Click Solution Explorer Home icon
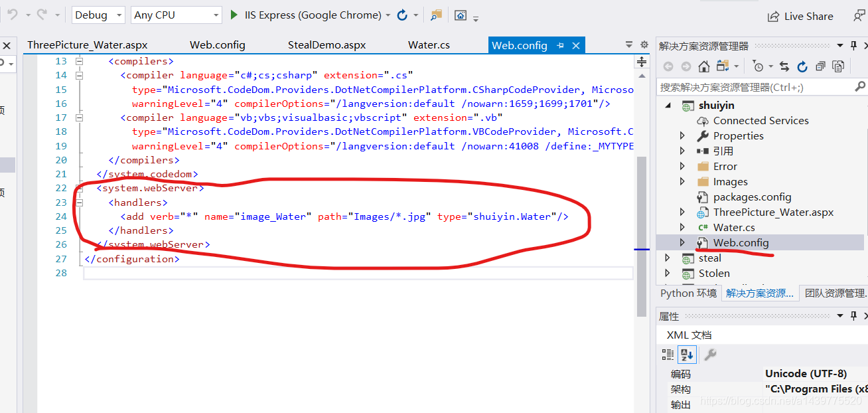 point(704,66)
